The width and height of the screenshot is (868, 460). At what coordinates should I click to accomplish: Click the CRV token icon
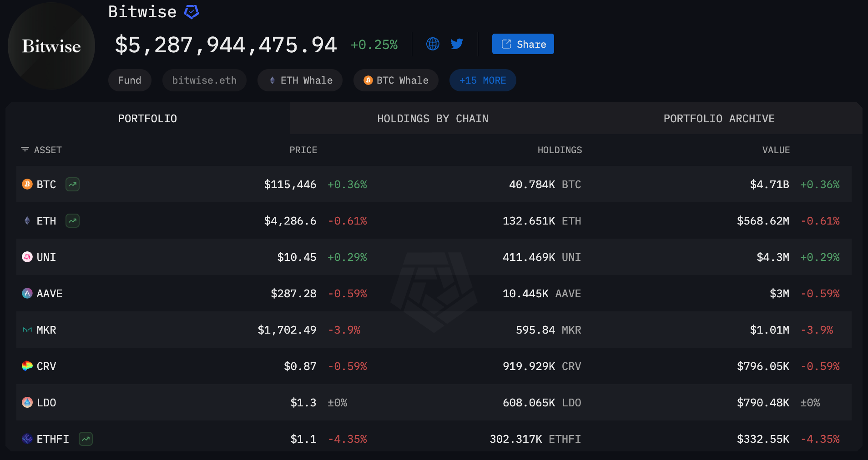click(27, 366)
